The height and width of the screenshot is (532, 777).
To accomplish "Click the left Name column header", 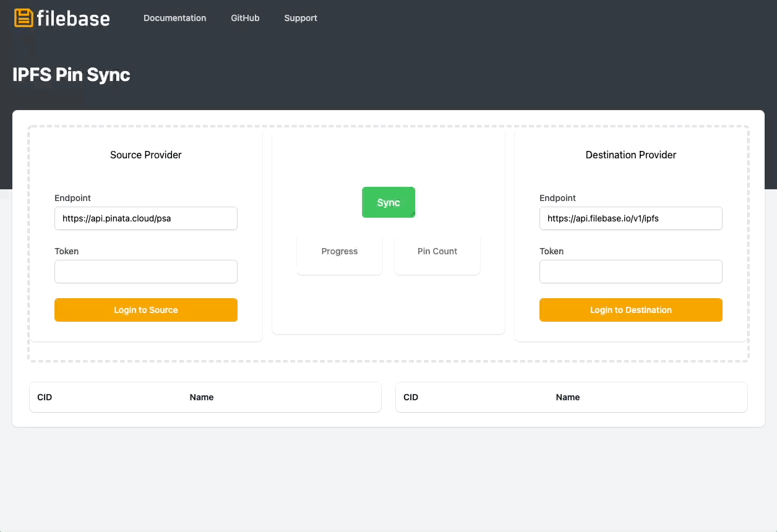I will (202, 397).
